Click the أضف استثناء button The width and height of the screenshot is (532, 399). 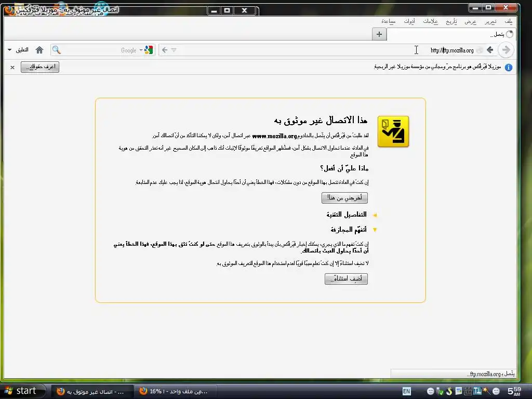(346, 279)
